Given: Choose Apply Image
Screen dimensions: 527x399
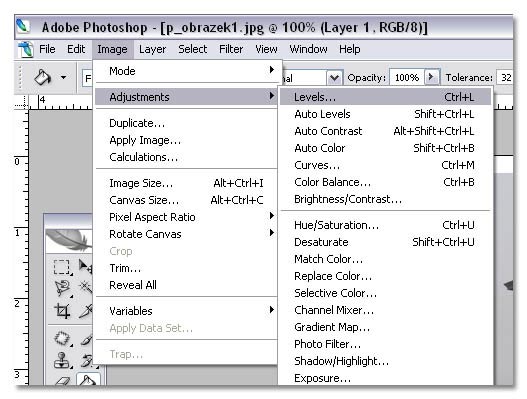Looking at the screenshot, I should tap(186, 140).
